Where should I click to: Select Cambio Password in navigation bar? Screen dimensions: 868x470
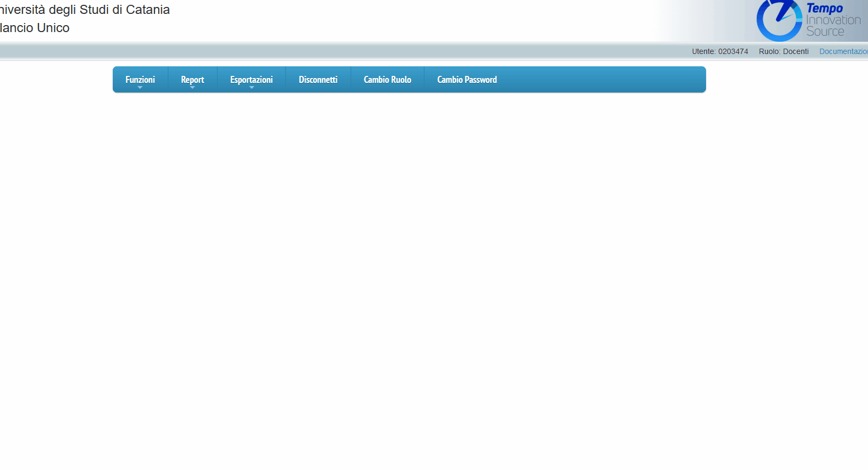pyautogui.click(x=467, y=80)
